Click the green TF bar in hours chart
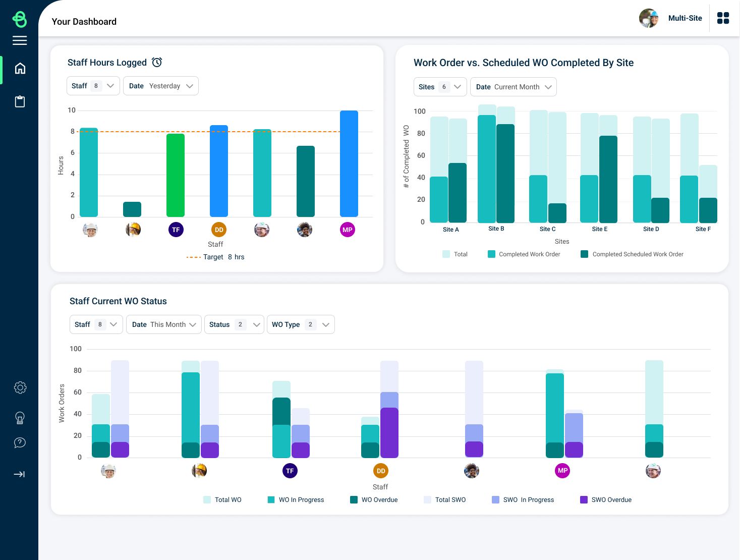Viewport: 740px width, 560px height. pyautogui.click(x=176, y=175)
